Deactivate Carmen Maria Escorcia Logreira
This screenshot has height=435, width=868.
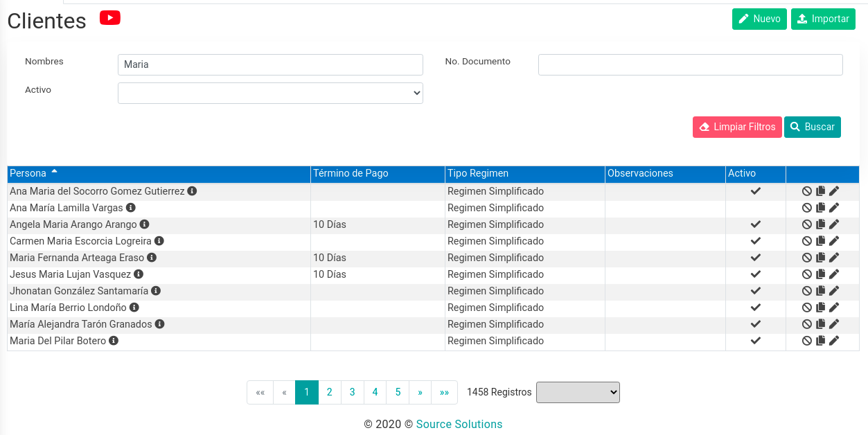[807, 241]
